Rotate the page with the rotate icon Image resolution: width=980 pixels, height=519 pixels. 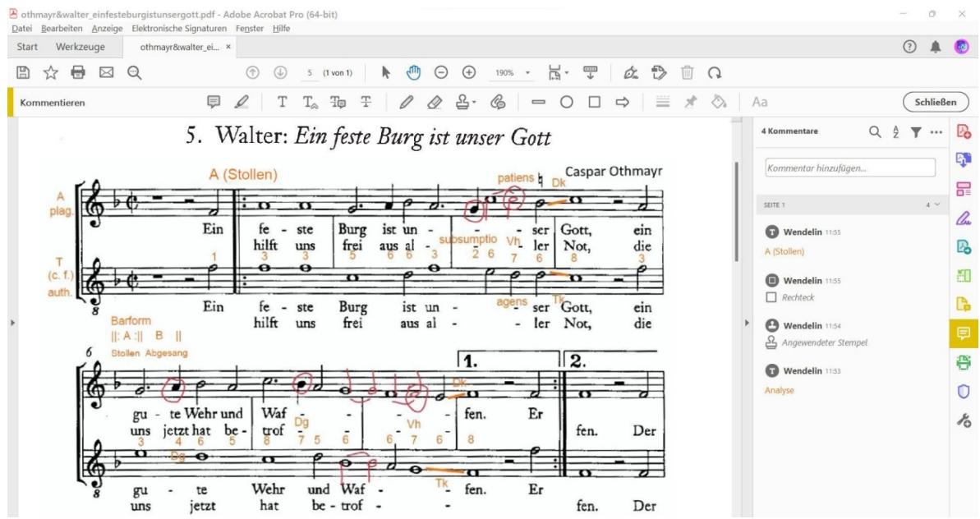tap(715, 73)
